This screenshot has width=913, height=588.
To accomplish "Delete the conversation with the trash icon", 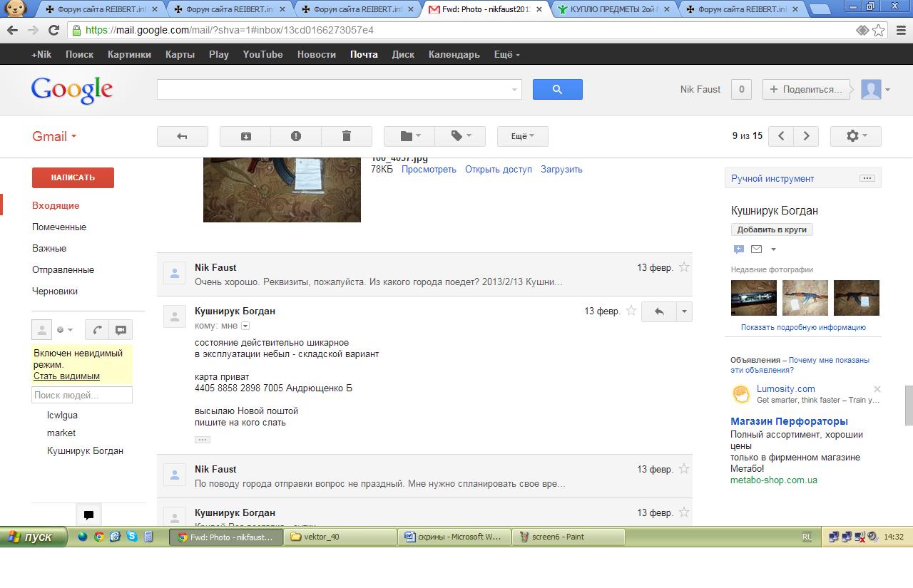I will pyautogui.click(x=347, y=136).
